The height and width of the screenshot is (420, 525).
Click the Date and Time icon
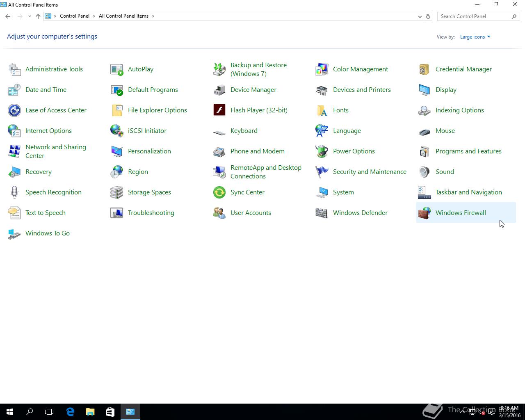(x=14, y=90)
